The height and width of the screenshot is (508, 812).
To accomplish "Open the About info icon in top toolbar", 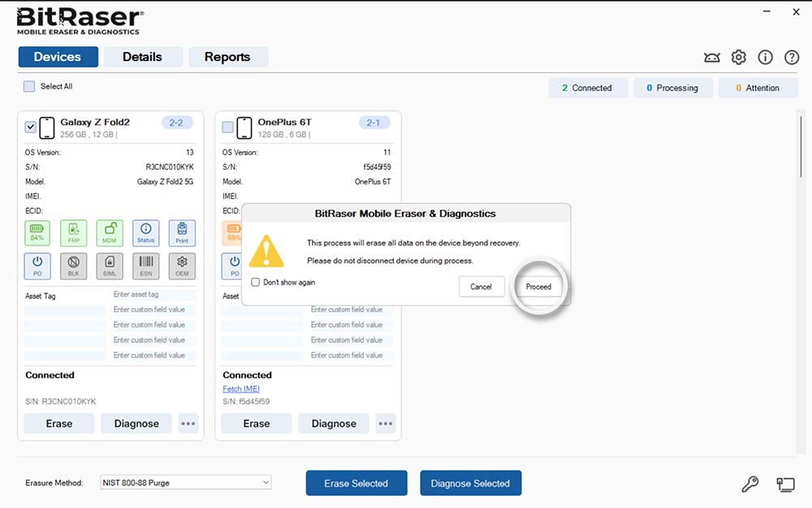I will 765,57.
